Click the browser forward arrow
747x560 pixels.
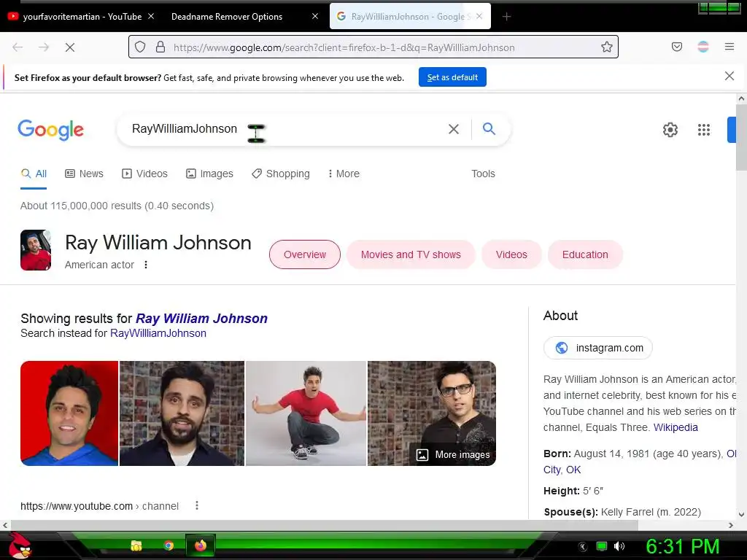[44, 47]
